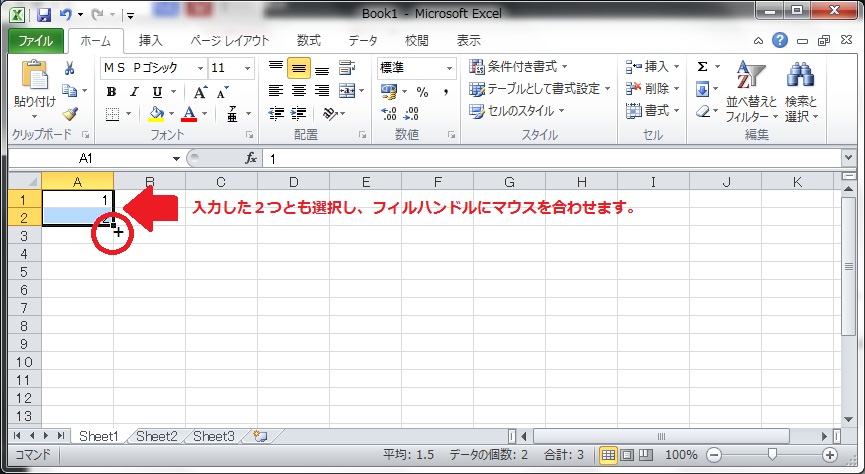The height and width of the screenshot is (474, 865).
Task: Switch to the 挿入 ribbon tab
Action: [x=151, y=41]
